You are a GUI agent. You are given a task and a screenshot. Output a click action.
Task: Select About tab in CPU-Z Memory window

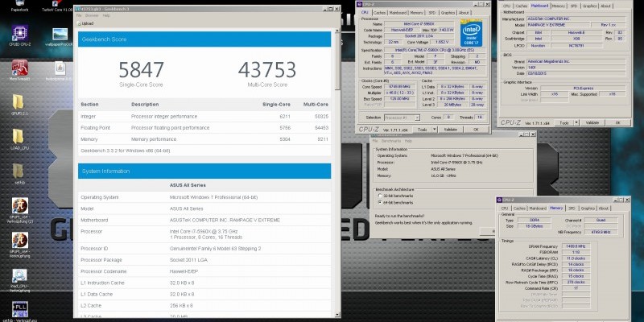coord(603,208)
